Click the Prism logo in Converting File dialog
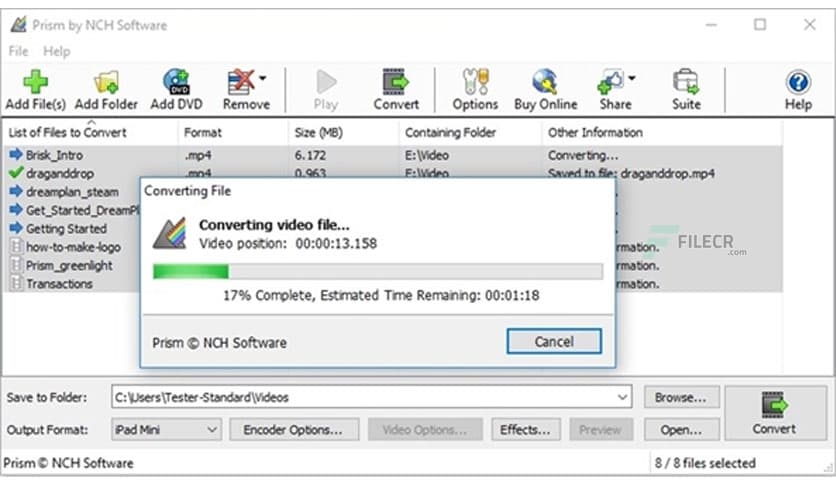 pyautogui.click(x=170, y=233)
